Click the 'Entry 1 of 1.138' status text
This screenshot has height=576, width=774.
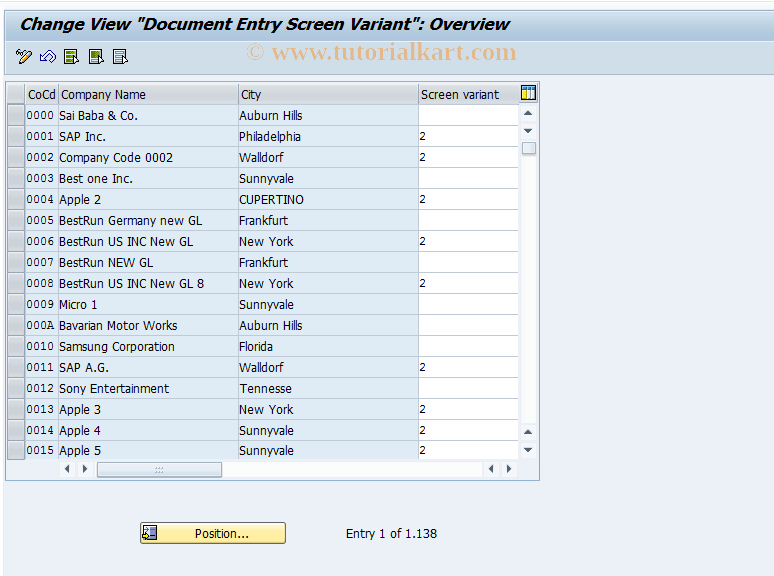[391, 534]
